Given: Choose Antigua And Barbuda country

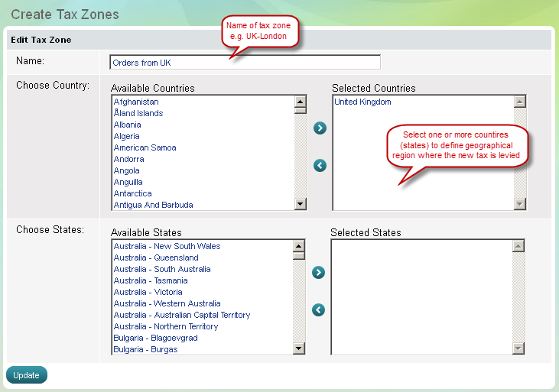Looking at the screenshot, I should pos(153,205).
